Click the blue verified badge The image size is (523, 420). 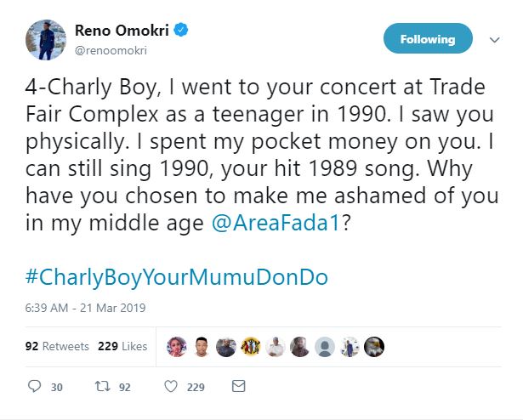coord(181,30)
